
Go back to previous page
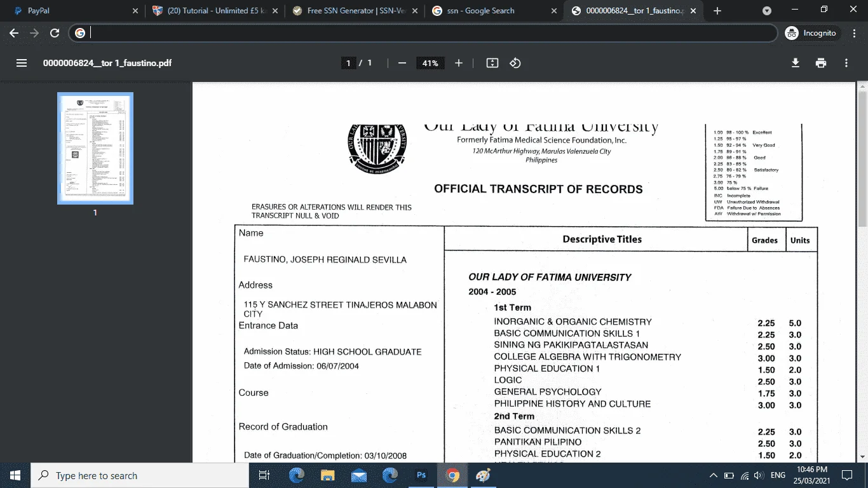[14, 33]
